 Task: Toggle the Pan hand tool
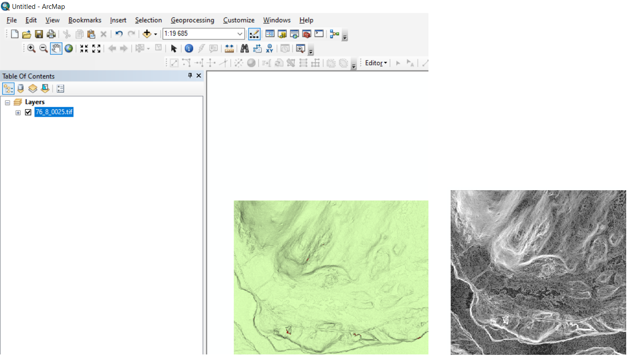tap(56, 49)
